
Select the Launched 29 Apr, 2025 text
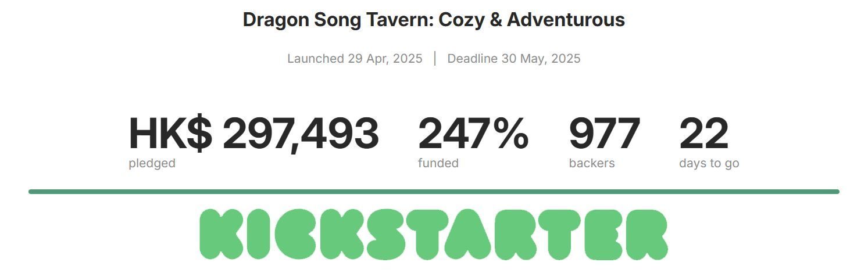pyautogui.click(x=355, y=59)
